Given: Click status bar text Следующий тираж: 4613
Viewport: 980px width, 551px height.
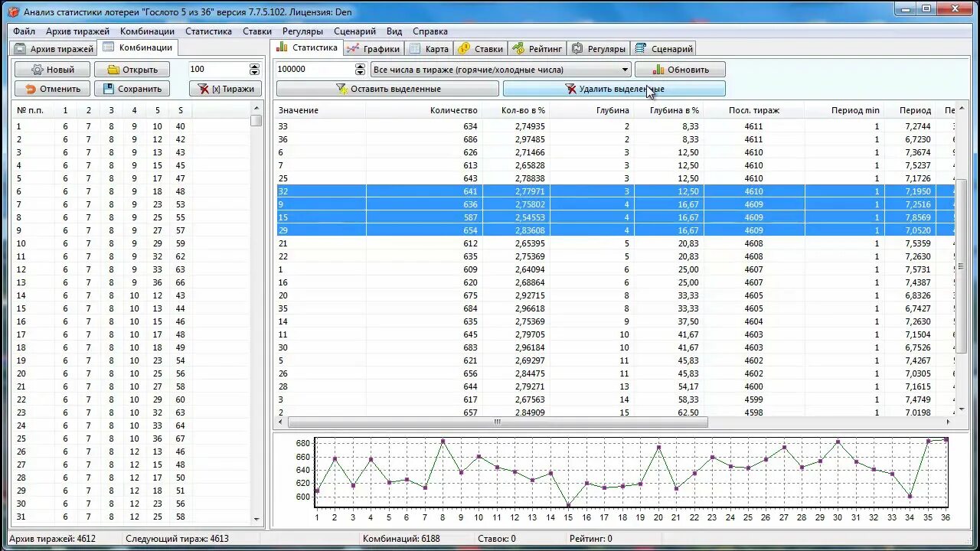Looking at the screenshot, I should pyautogui.click(x=177, y=539).
